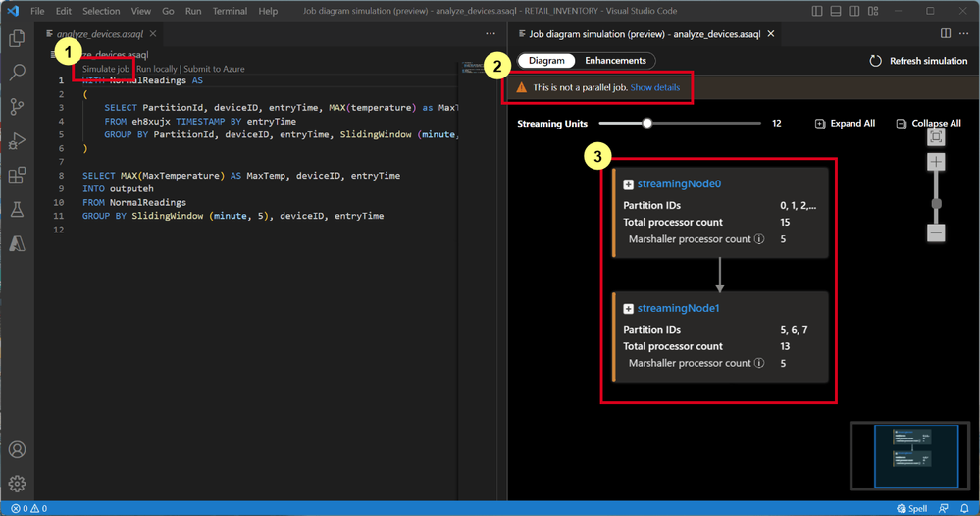Viewport: 980px width, 516px height.
Task: Switch to Diagram view toggle
Action: 546,61
